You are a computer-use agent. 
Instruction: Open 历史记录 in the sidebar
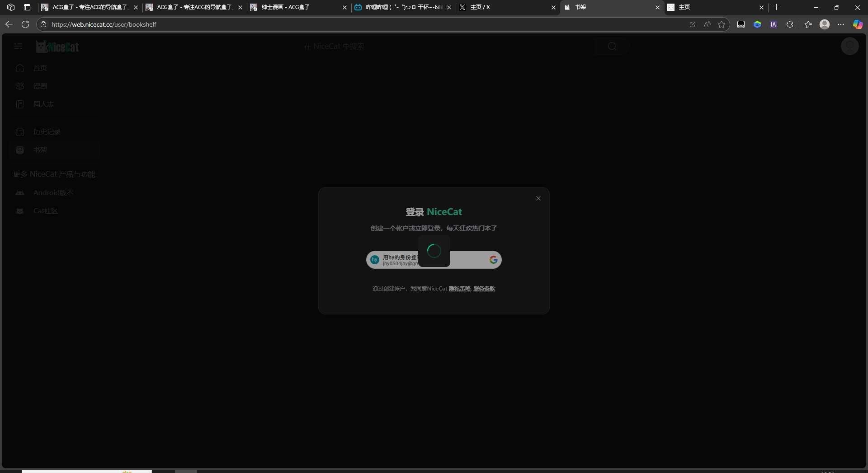[54, 132]
